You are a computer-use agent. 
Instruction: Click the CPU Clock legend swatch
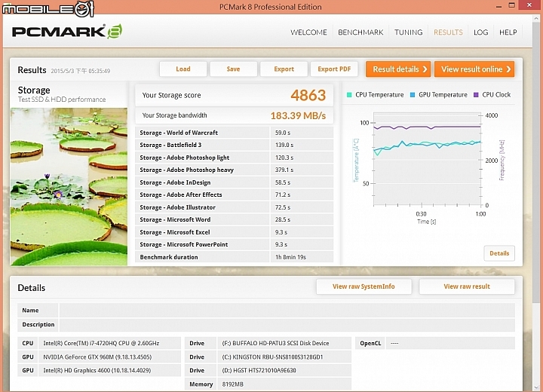476,95
